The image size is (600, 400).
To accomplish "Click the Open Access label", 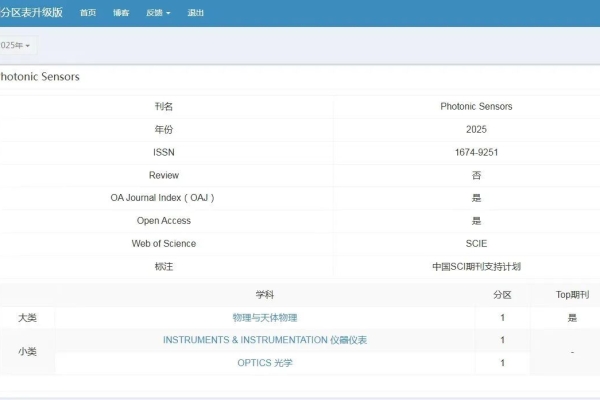I will (x=164, y=220).
